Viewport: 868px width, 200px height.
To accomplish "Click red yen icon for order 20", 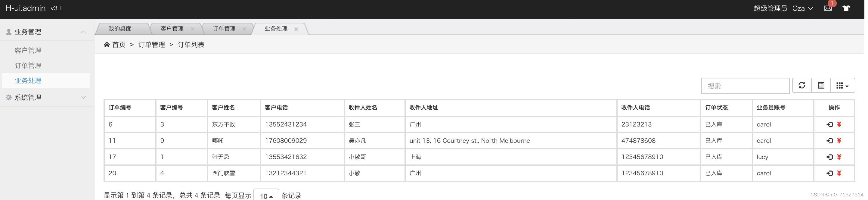I will [839, 173].
